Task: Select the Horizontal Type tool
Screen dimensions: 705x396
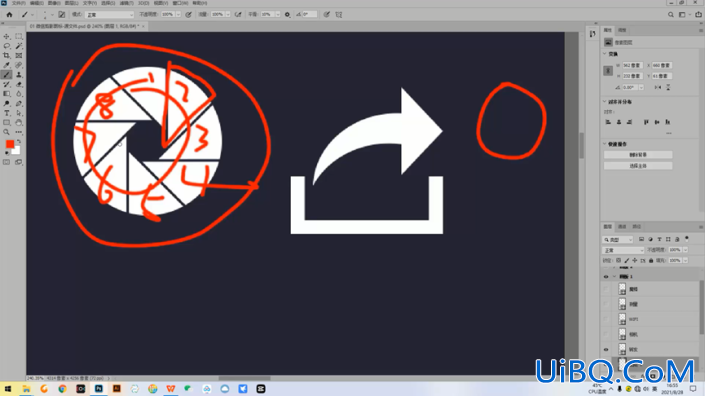Action: point(6,113)
